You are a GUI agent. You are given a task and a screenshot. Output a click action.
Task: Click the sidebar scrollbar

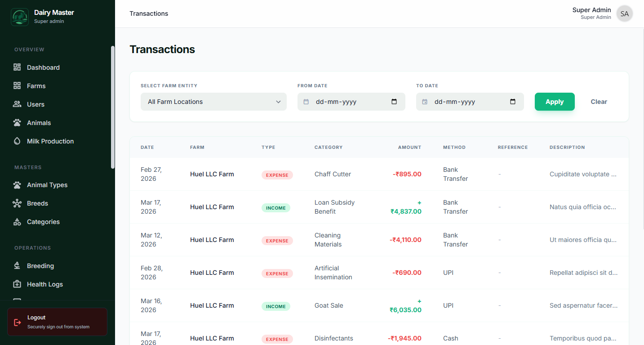[x=113, y=103]
